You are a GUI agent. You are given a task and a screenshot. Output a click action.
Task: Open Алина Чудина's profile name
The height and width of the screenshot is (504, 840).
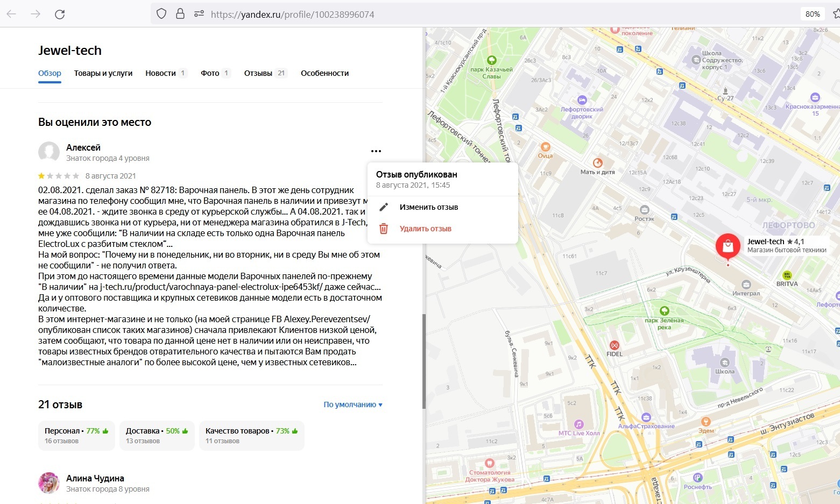(x=95, y=478)
